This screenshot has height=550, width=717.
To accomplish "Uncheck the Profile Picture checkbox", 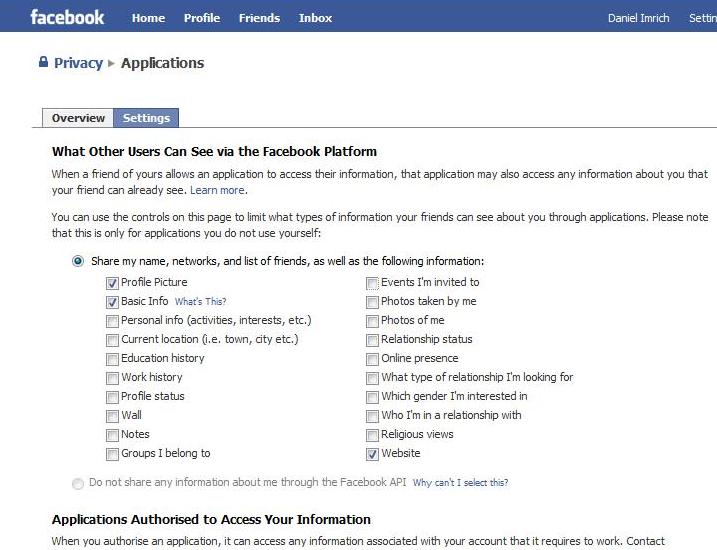I will tap(112, 283).
